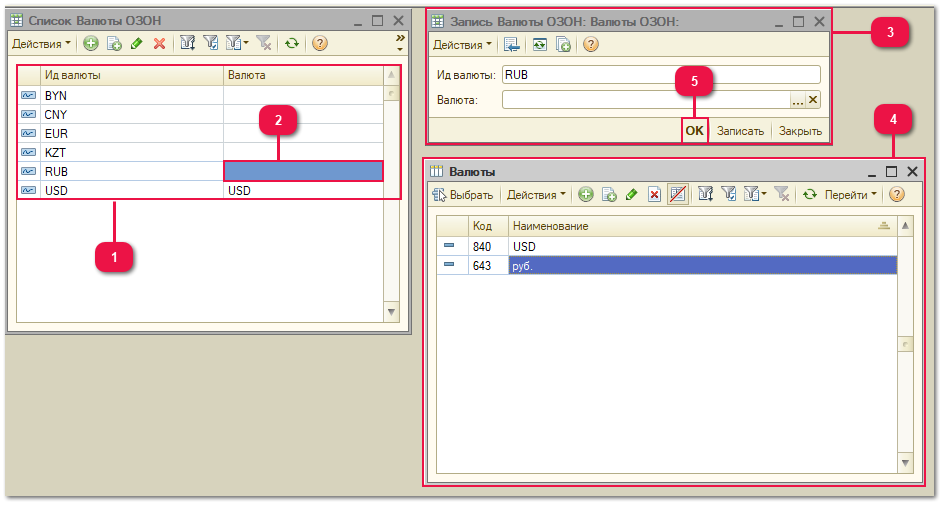
Task: Select USD name row in Валюты window
Action: point(702,246)
